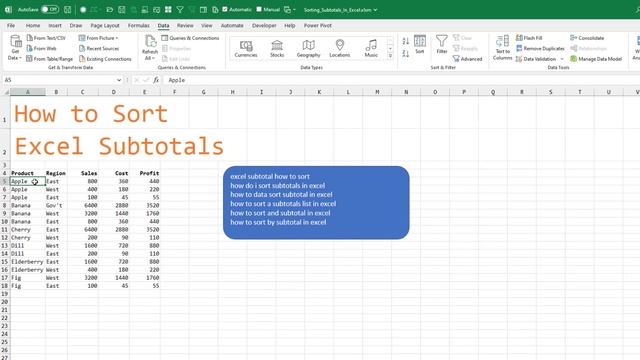Click the Recent Sources icon

coord(82,48)
